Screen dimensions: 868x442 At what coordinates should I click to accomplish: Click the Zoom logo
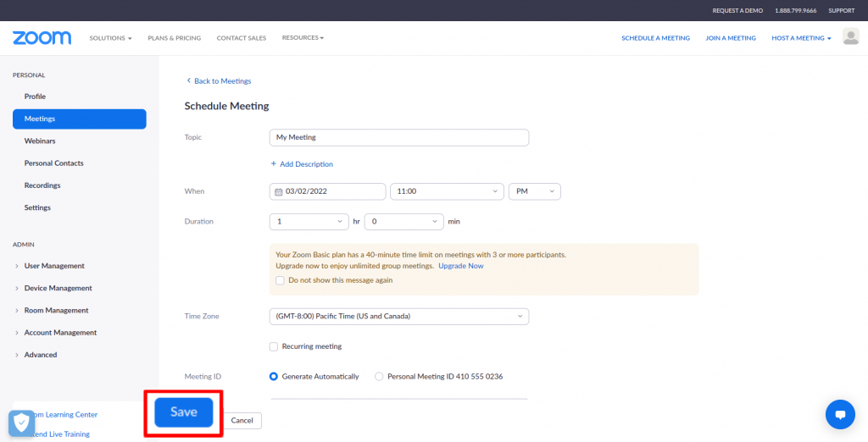coord(42,38)
